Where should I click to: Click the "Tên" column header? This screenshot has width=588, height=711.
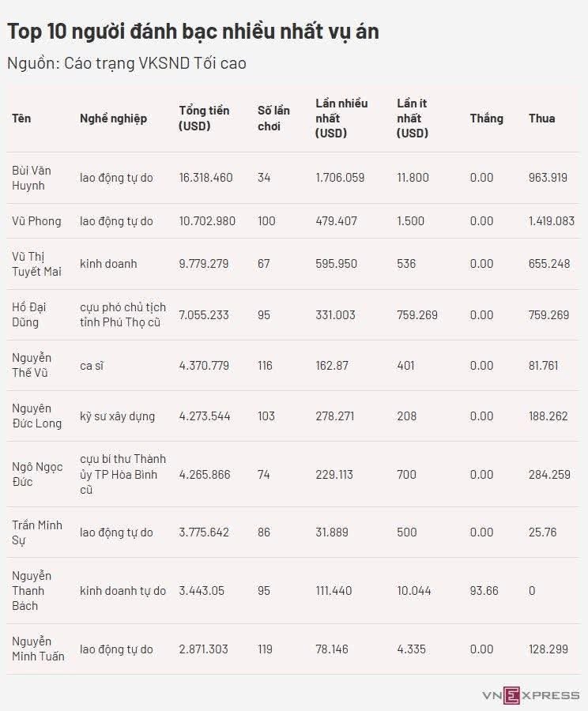point(21,118)
